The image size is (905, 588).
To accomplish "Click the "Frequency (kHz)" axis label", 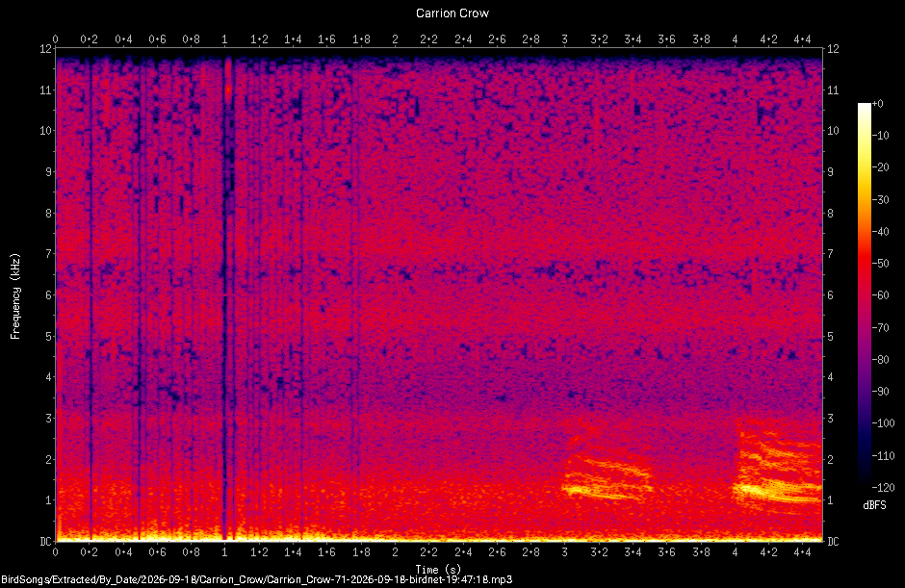I will 15,296.
